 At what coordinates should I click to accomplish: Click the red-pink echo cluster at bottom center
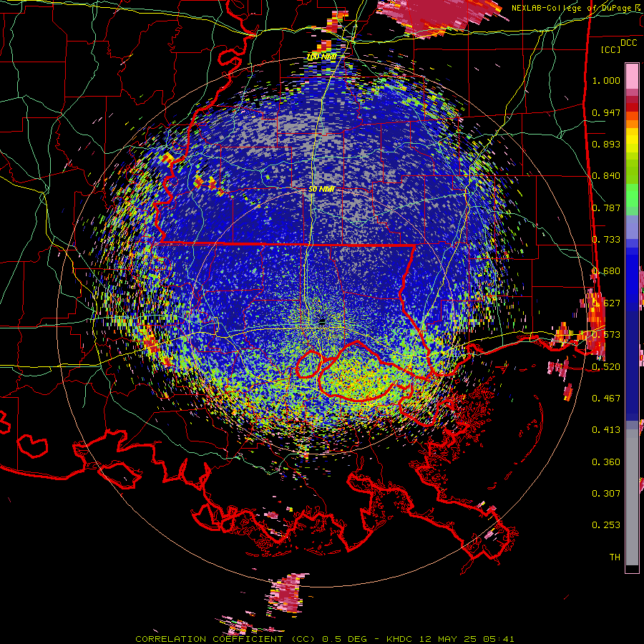pyautogui.click(x=287, y=595)
